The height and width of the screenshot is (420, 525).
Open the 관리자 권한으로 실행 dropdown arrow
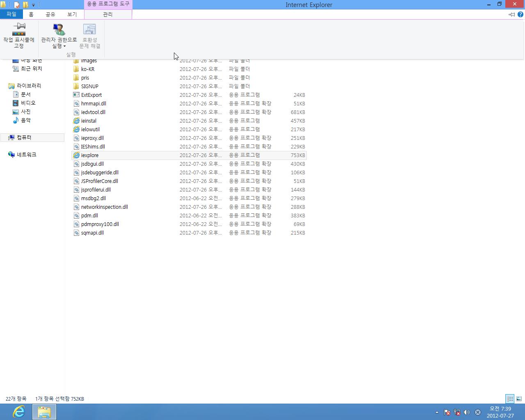[x=64, y=46]
